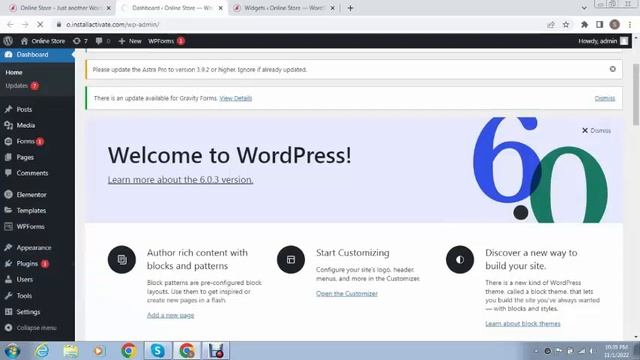
Task: Click Add a new page link
Action: click(x=170, y=315)
